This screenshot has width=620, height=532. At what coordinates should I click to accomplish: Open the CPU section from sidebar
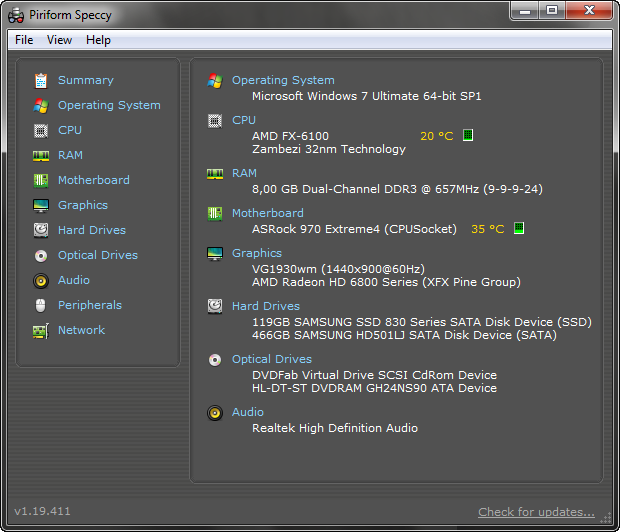[x=70, y=130]
